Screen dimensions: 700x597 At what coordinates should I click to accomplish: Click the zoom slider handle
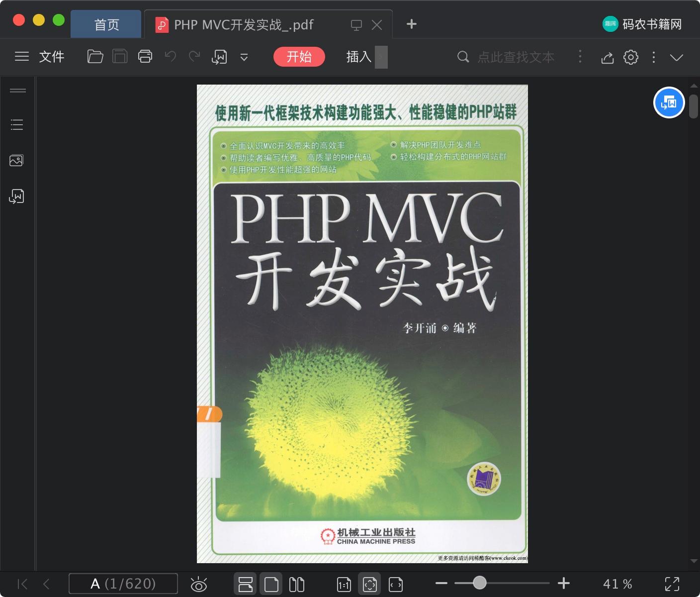click(x=479, y=583)
